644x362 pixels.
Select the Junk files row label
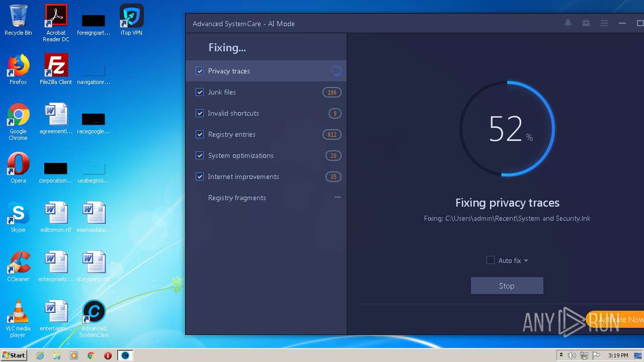(x=222, y=92)
